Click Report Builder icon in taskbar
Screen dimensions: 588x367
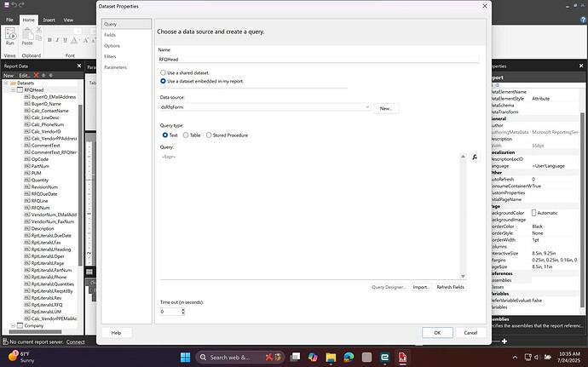coord(402,358)
